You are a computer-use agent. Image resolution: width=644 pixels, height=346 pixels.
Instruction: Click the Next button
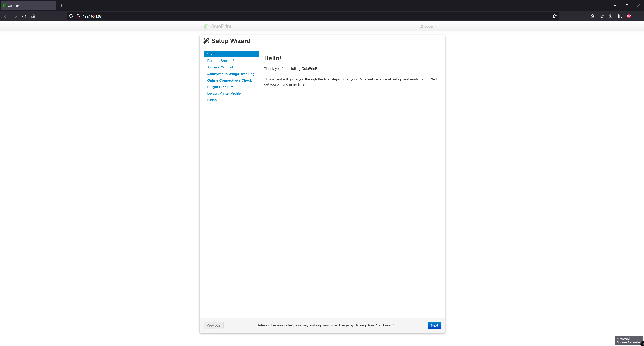(x=434, y=325)
